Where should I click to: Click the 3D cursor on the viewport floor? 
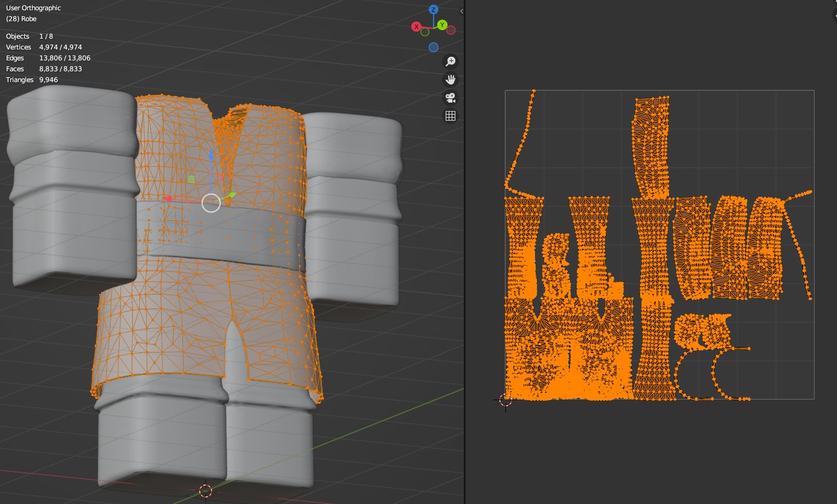click(205, 490)
